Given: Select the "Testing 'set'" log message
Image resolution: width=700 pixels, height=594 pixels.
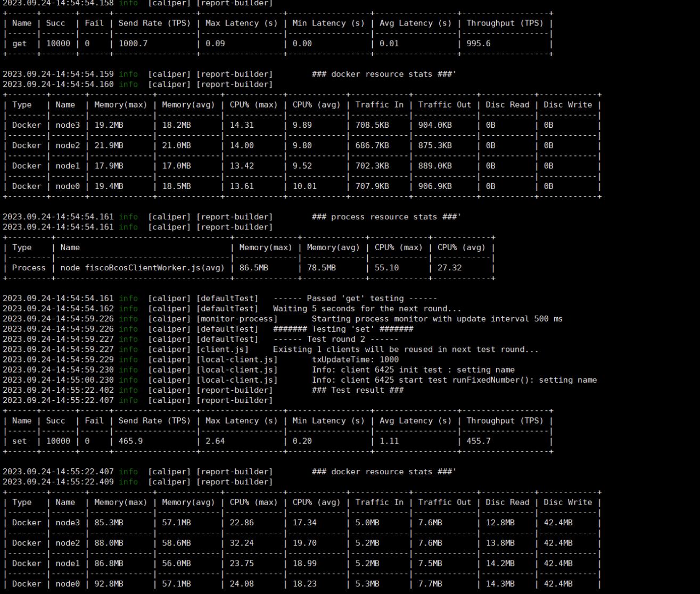Looking at the screenshot, I should pyautogui.click(x=343, y=329).
